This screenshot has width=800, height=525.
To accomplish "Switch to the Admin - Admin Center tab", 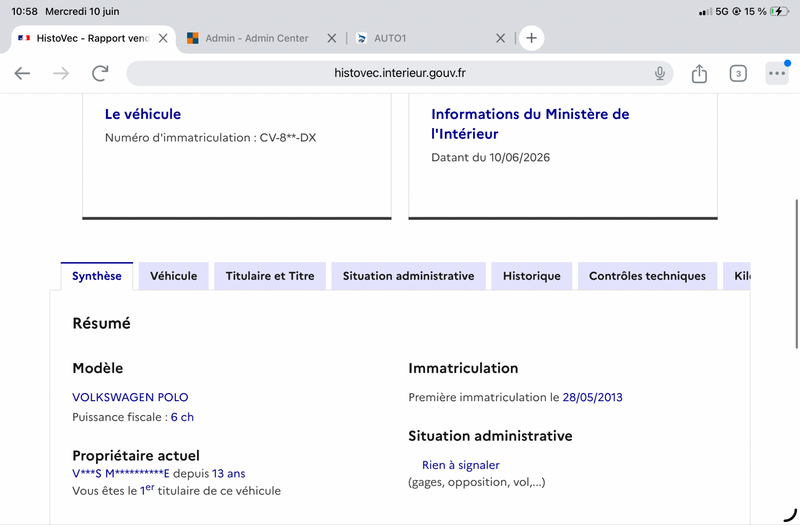I will [257, 38].
